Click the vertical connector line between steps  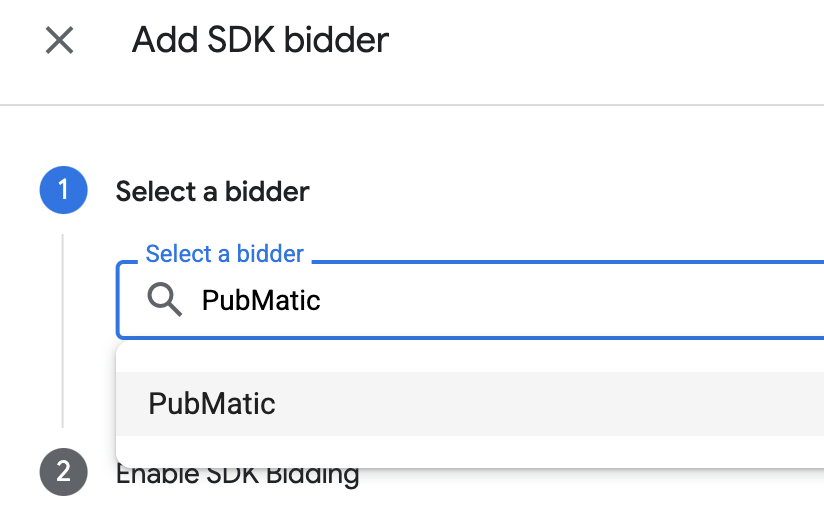pyautogui.click(x=63, y=330)
